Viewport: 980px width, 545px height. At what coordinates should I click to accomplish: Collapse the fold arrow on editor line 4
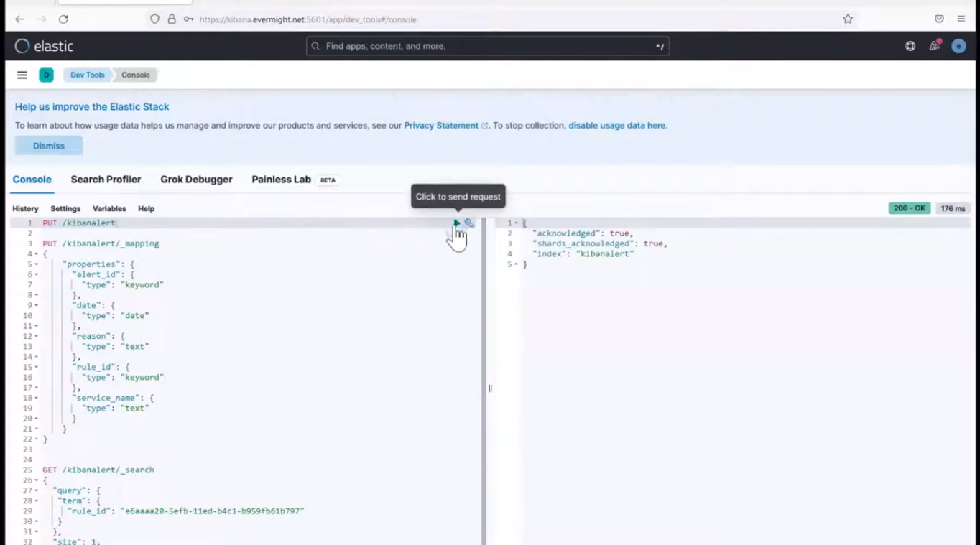tap(37, 254)
